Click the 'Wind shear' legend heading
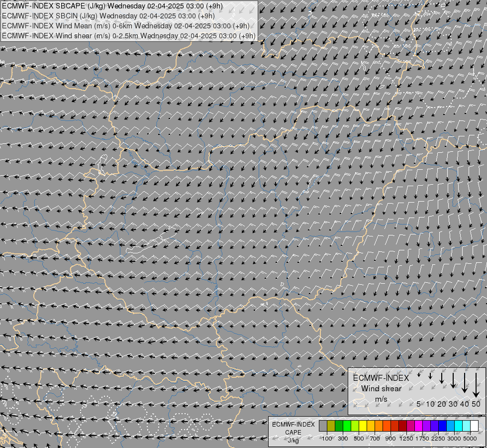The height and width of the screenshot is (448, 487). pos(381,389)
